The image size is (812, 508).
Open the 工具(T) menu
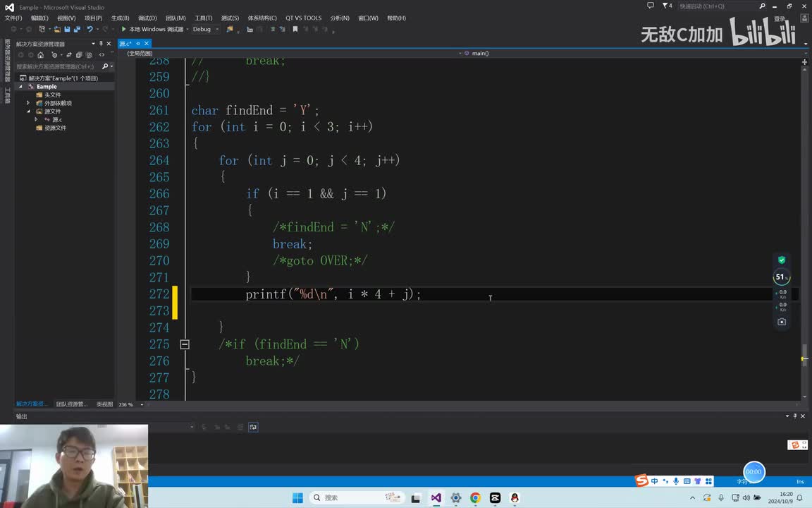coord(204,18)
